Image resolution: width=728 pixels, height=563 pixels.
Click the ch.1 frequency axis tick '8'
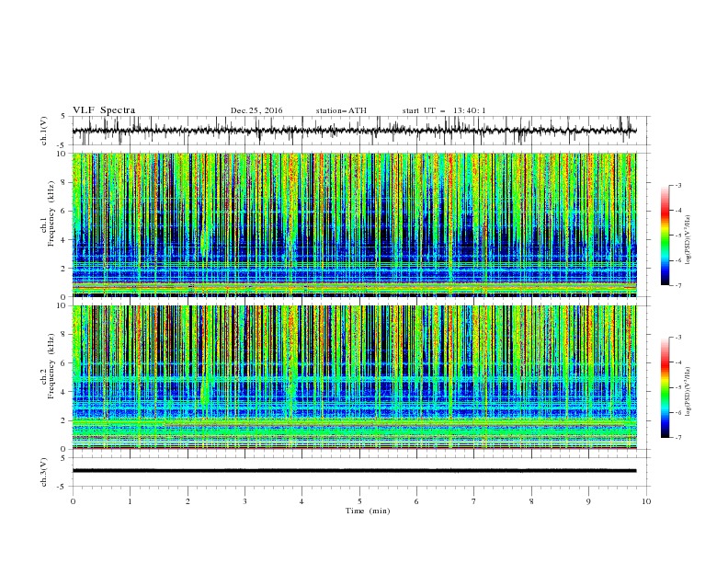[x=63, y=182]
